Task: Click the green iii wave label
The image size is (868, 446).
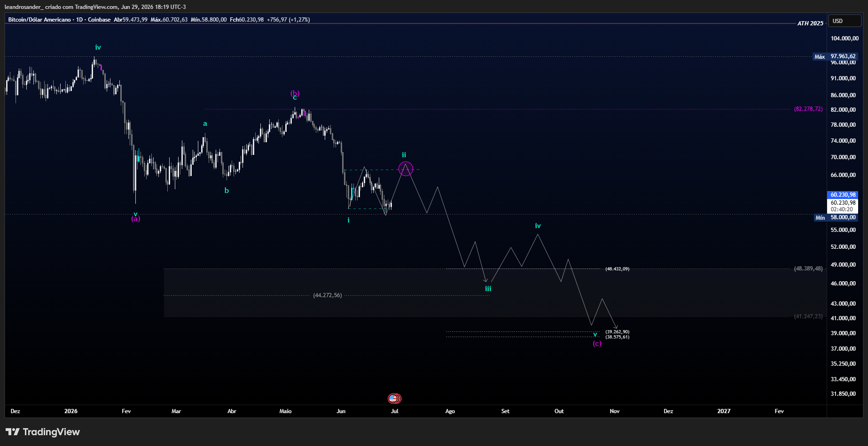Action: [488, 289]
